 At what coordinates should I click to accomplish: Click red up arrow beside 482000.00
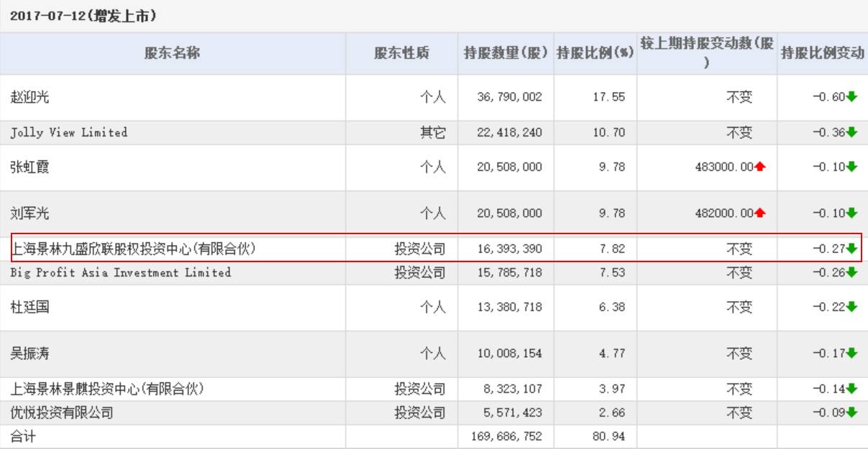pos(760,213)
